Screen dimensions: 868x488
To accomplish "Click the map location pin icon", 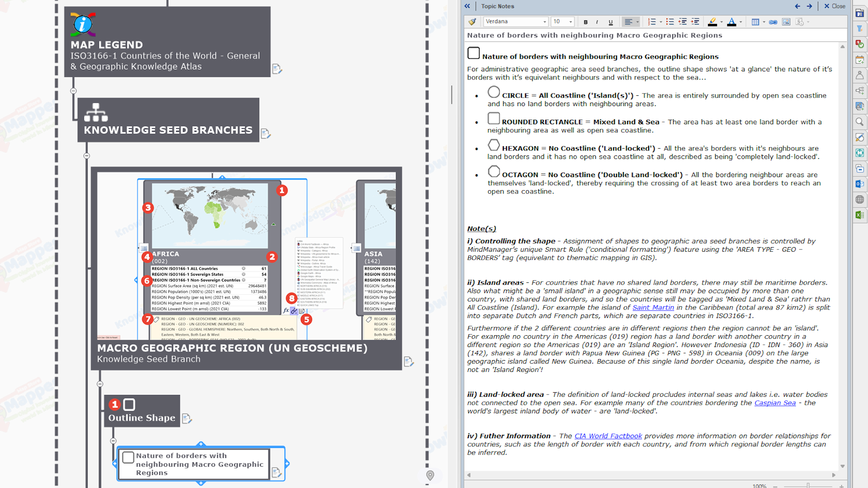I will 430,475.
